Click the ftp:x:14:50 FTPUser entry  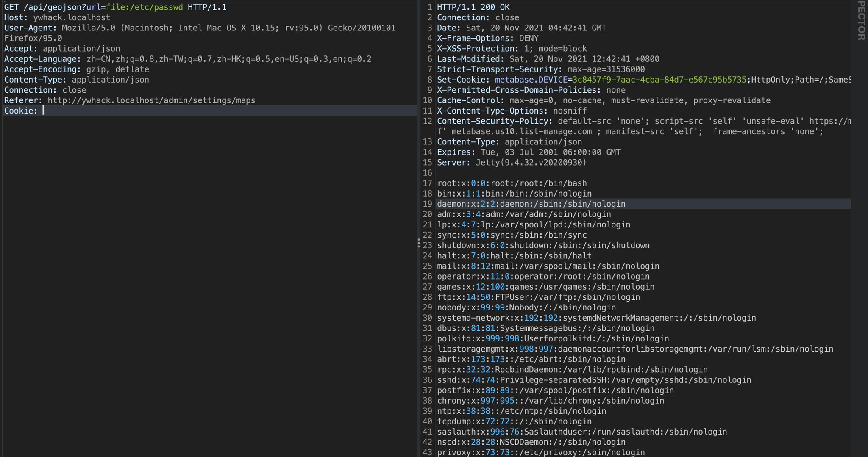[x=538, y=297]
